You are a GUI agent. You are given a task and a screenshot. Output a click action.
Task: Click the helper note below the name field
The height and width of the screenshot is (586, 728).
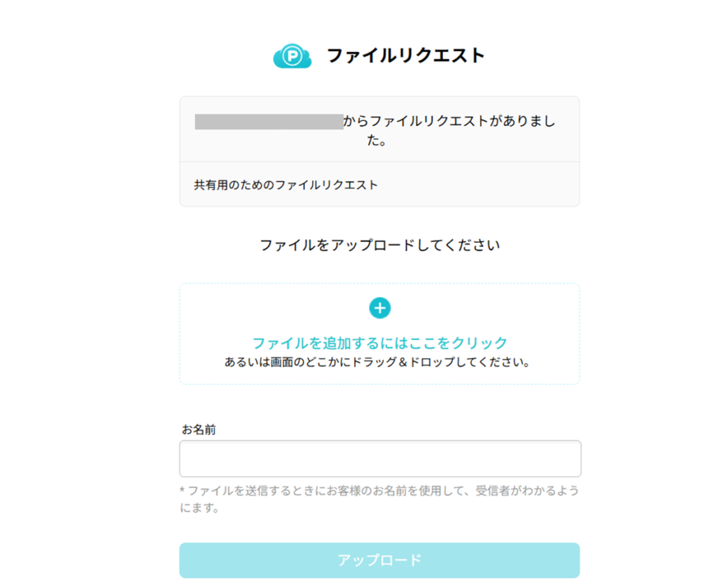[x=378, y=491]
